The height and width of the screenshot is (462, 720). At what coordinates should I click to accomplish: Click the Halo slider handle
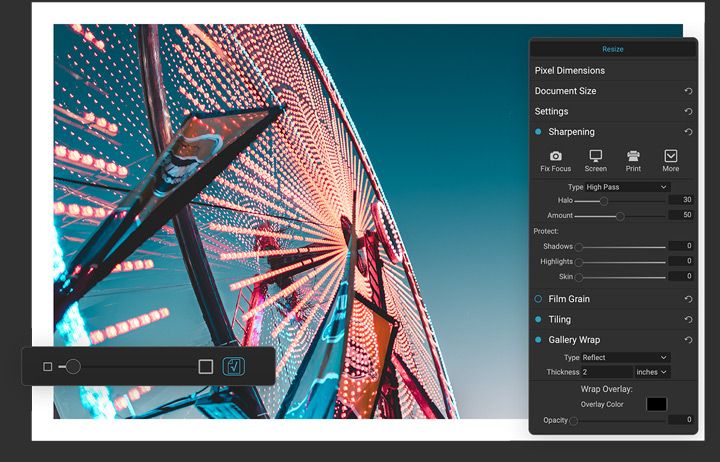point(604,201)
